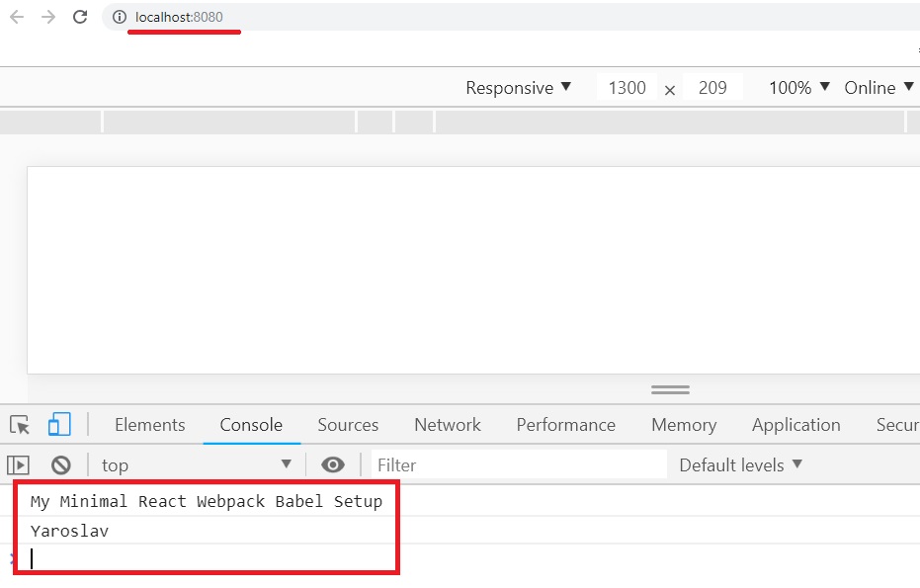Screen dimensions: 920x588
Task: Open the Memory panel
Action: pyautogui.click(x=684, y=424)
